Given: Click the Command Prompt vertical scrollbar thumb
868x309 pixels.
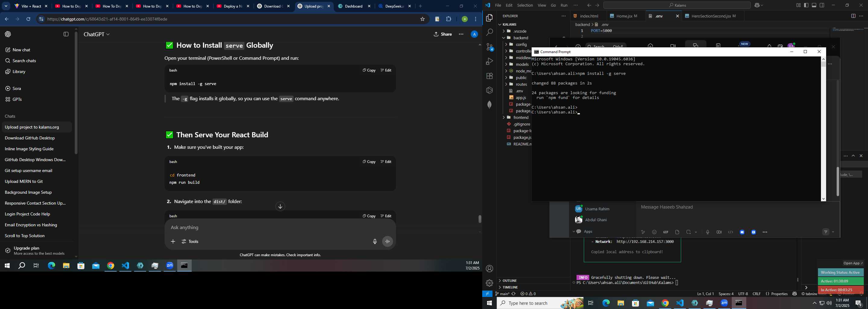Looking at the screenshot, I should pos(823,65).
